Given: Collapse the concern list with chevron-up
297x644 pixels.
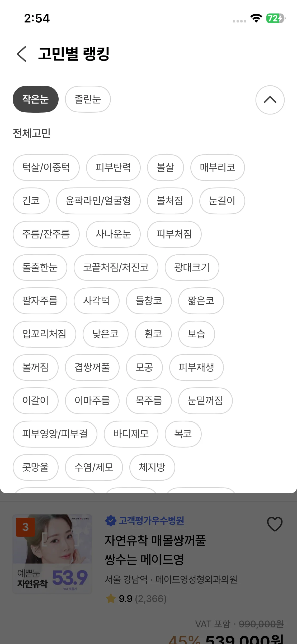Looking at the screenshot, I should click(270, 100).
